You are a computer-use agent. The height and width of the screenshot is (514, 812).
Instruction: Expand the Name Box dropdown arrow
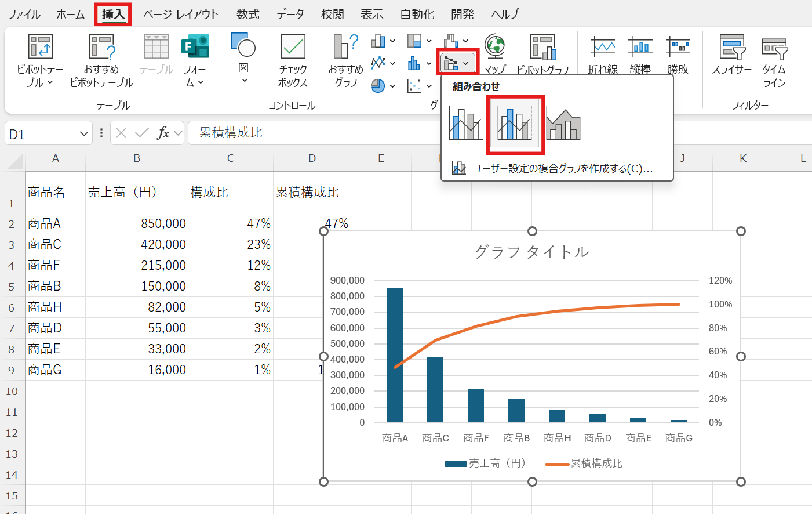[x=83, y=134]
